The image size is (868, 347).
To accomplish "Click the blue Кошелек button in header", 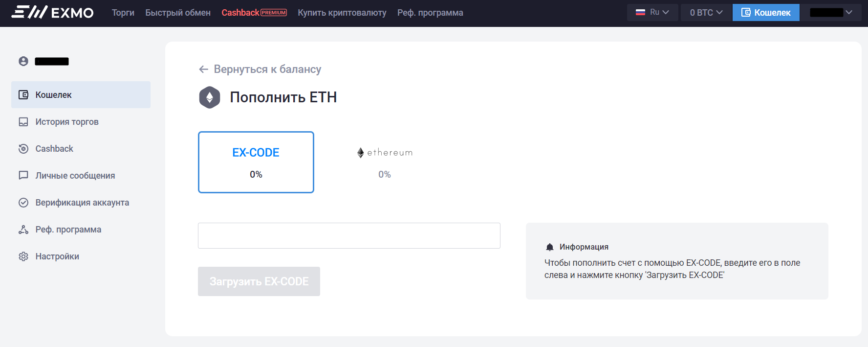I will click(x=766, y=12).
